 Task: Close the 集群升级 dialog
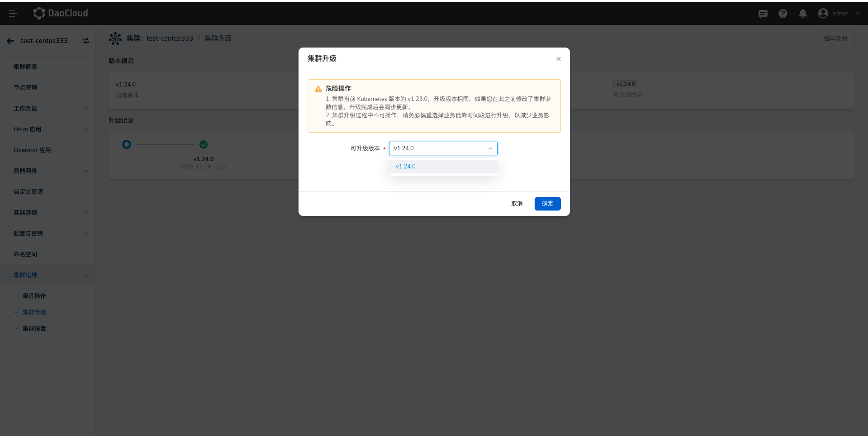click(x=558, y=59)
